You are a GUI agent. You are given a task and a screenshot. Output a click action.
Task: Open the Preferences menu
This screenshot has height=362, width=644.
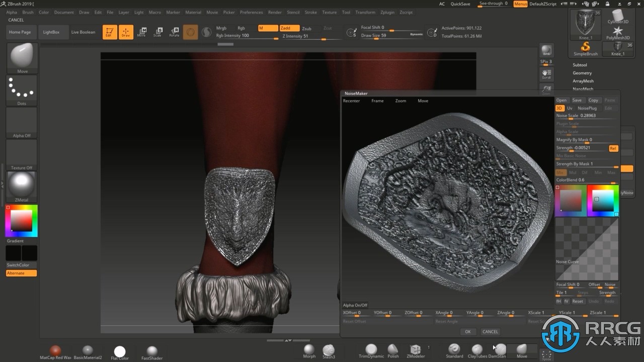[x=251, y=12]
